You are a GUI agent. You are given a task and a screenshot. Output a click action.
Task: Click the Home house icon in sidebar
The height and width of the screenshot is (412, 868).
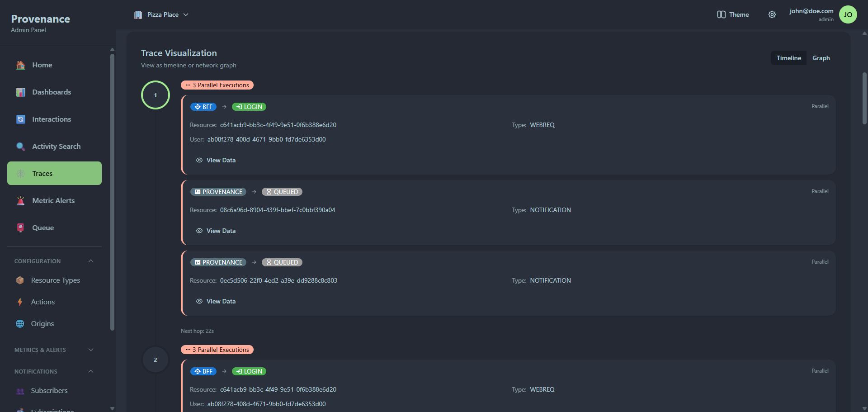[x=21, y=65]
